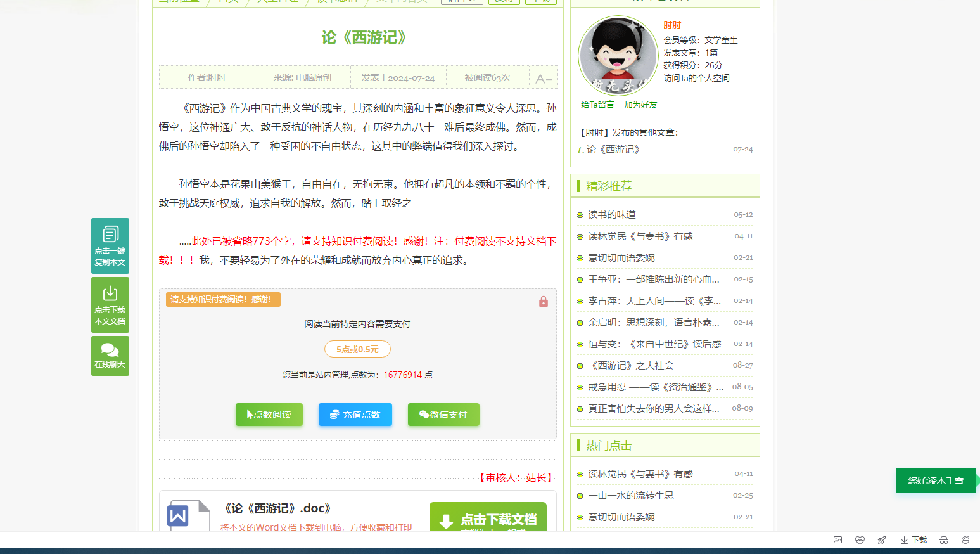Click the 精彩推荐 section heading

click(609, 186)
